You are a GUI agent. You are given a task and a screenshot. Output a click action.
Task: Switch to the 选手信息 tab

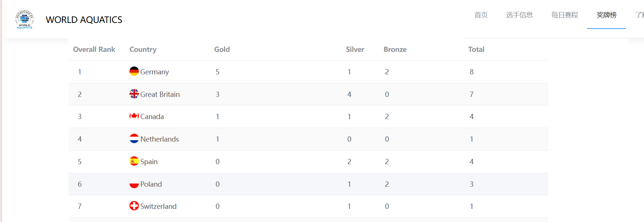519,15
